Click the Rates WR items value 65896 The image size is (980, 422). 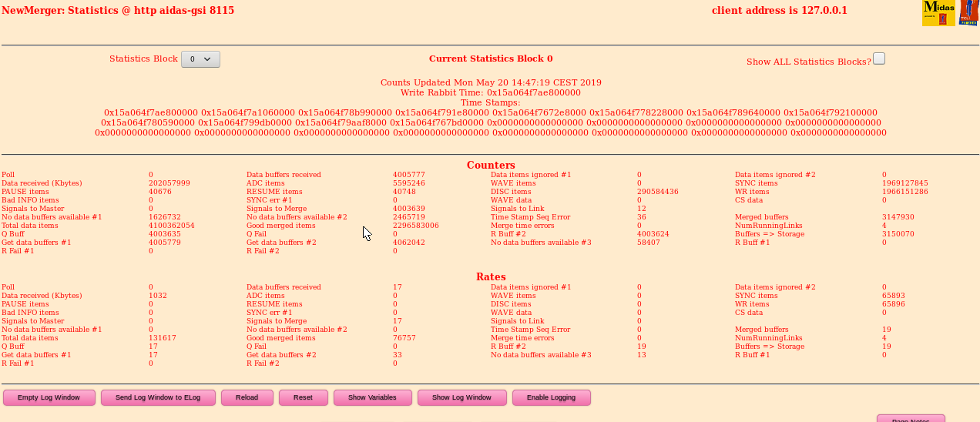pos(894,304)
